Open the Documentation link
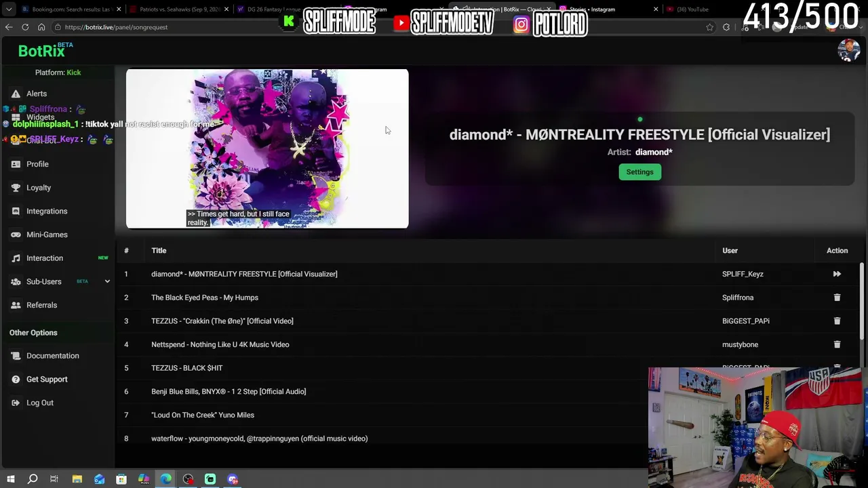 (52, 356)
